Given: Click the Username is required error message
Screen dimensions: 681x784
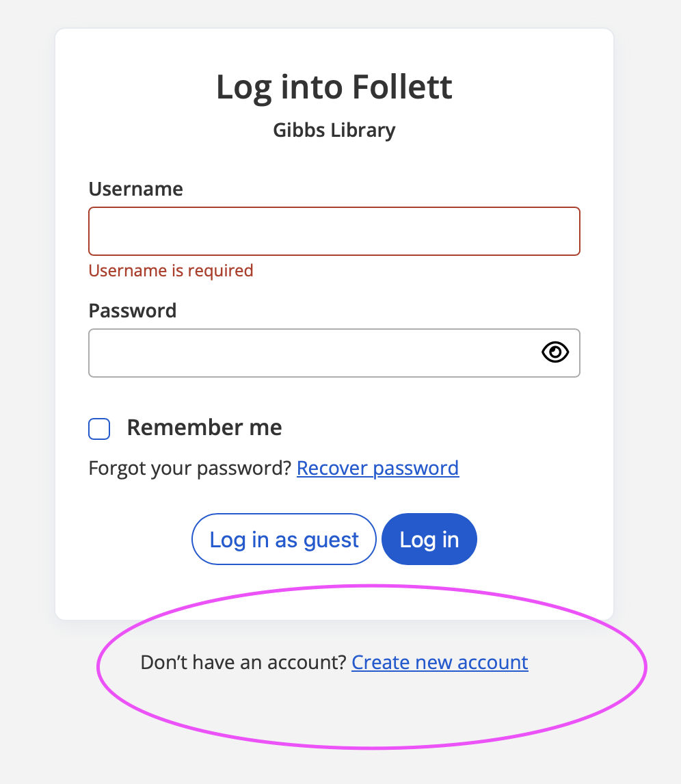Looking at the screenshot, I should click(171, 271).
